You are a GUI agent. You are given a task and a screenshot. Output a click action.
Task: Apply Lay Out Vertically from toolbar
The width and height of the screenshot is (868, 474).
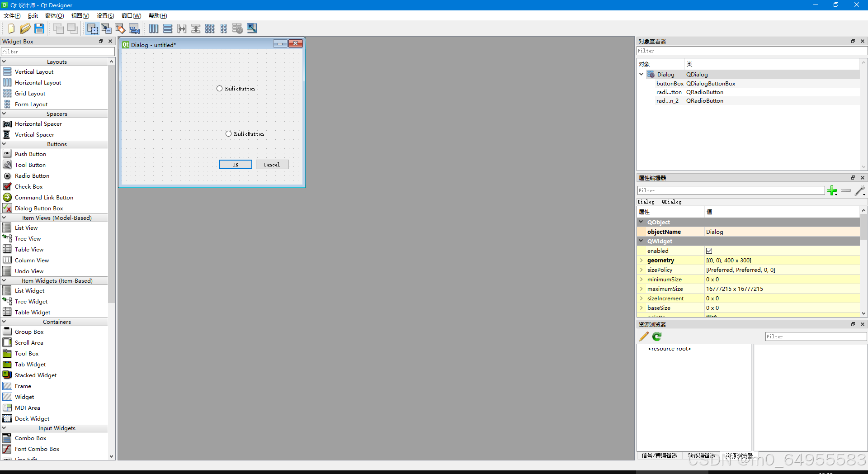coord(168,28)
